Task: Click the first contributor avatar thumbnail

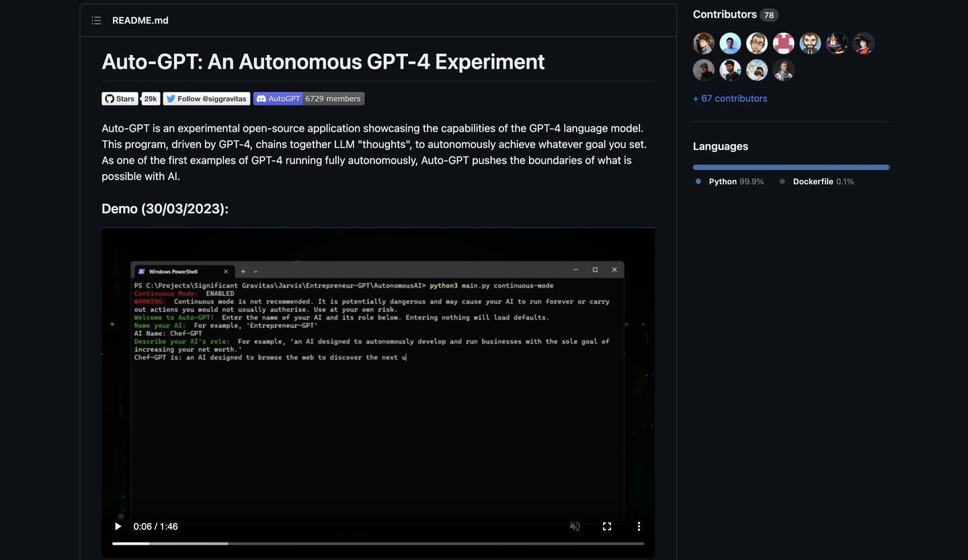Action: (703, 42)
